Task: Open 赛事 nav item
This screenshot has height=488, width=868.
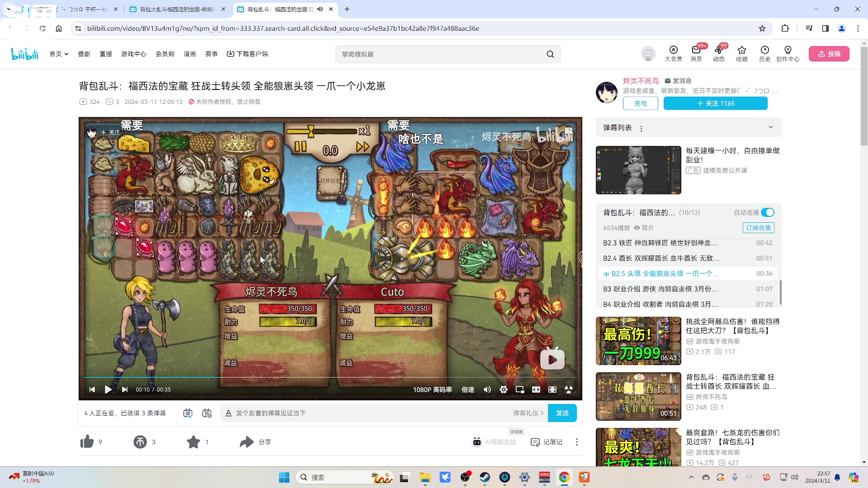Action: click(211, 54)
